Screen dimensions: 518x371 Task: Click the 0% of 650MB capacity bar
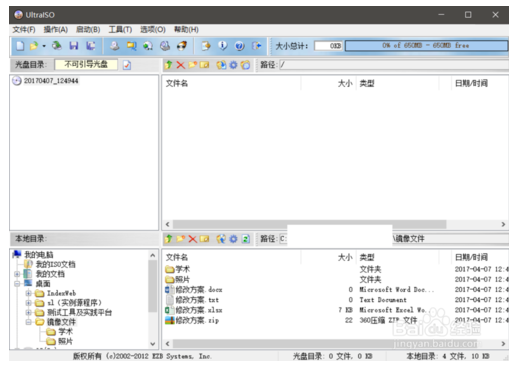[x=426, y=46]
